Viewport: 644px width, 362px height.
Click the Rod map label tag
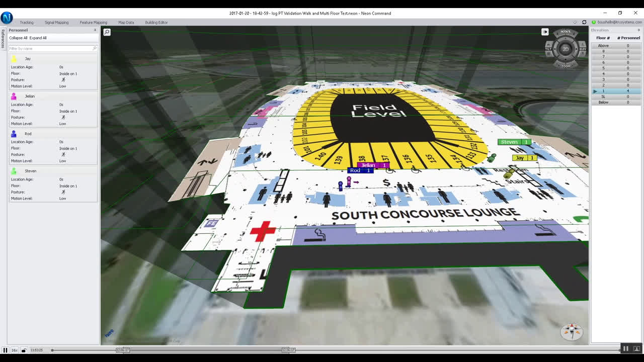coord(360,170)
